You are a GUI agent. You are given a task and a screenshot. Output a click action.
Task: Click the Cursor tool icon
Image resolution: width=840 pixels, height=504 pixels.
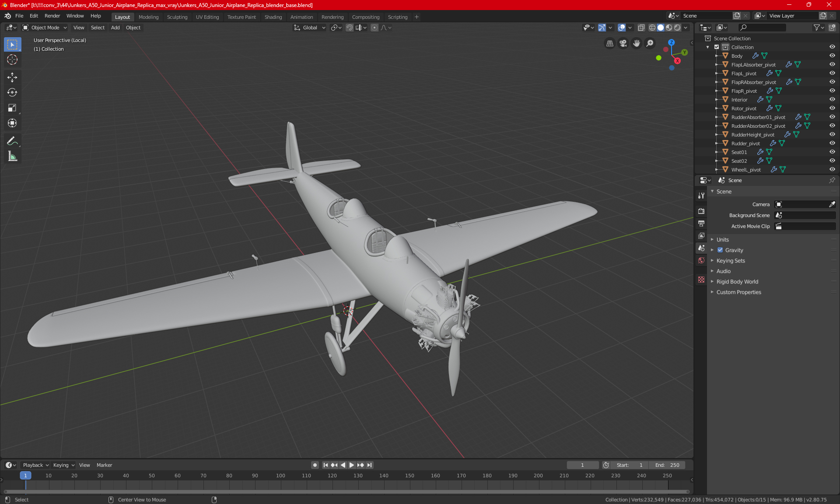point(12,60)
